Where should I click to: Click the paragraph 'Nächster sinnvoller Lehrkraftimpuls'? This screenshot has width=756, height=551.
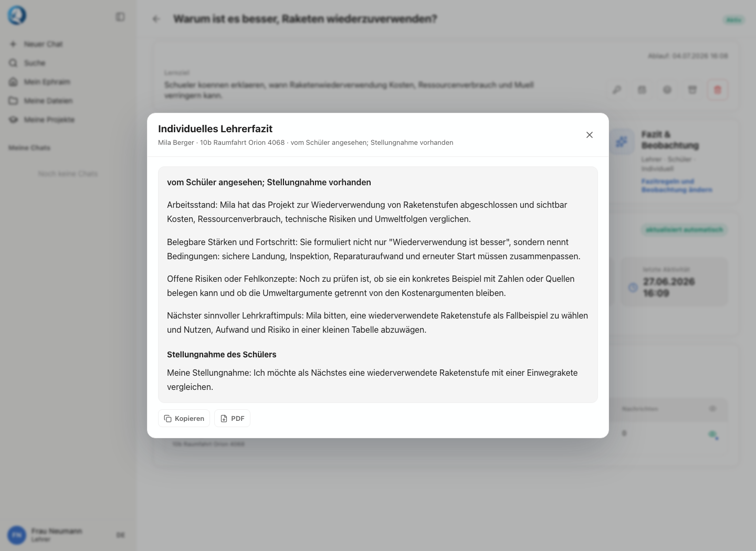click(377, 323)
